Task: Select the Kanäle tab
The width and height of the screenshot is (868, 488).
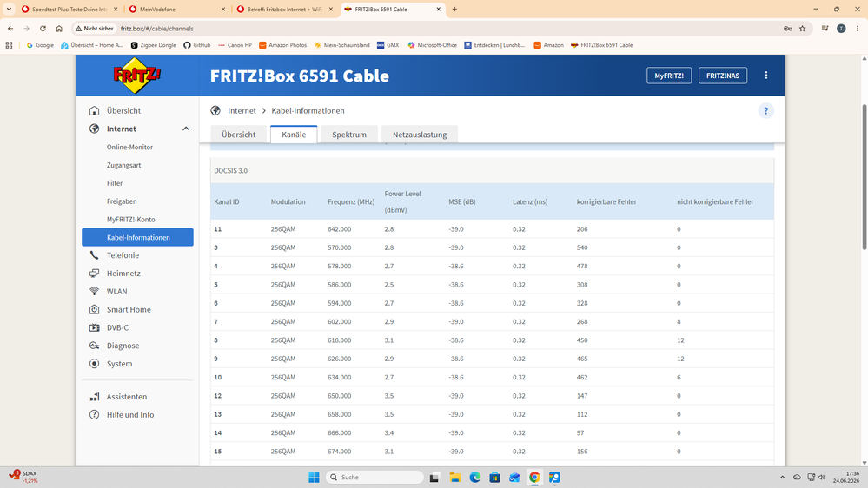Action: tap(294, 135)
